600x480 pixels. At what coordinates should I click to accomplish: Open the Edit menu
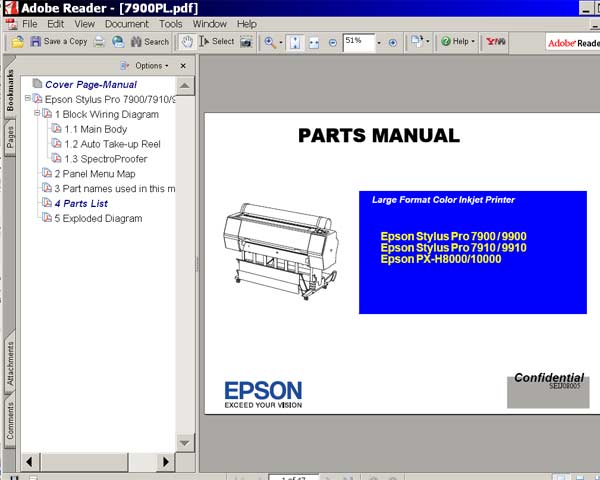55,24
